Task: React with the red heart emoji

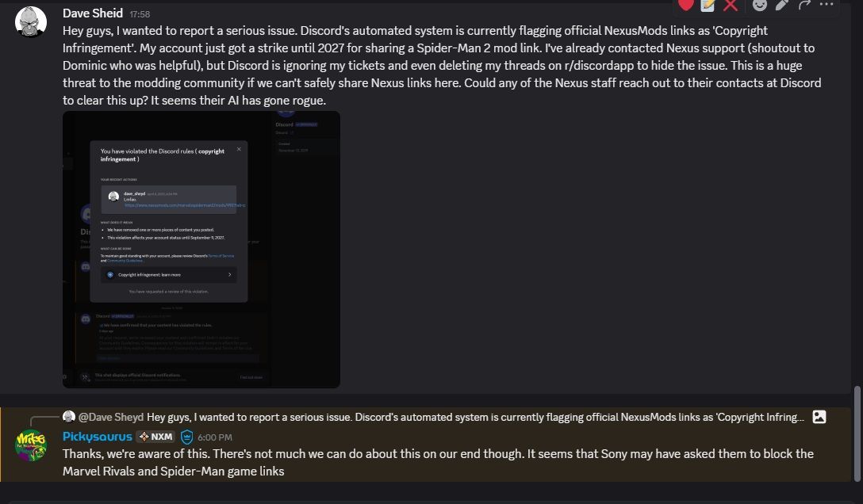Action: 686,5
